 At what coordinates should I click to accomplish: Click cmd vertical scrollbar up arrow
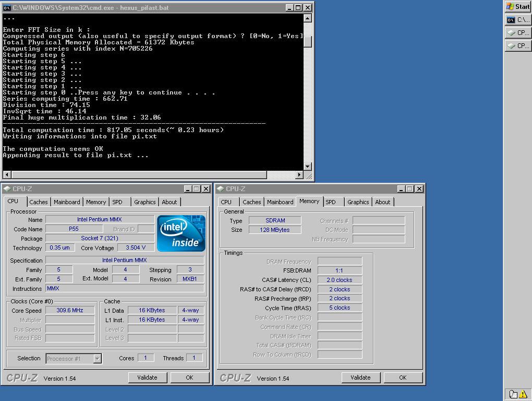[307, 18]
